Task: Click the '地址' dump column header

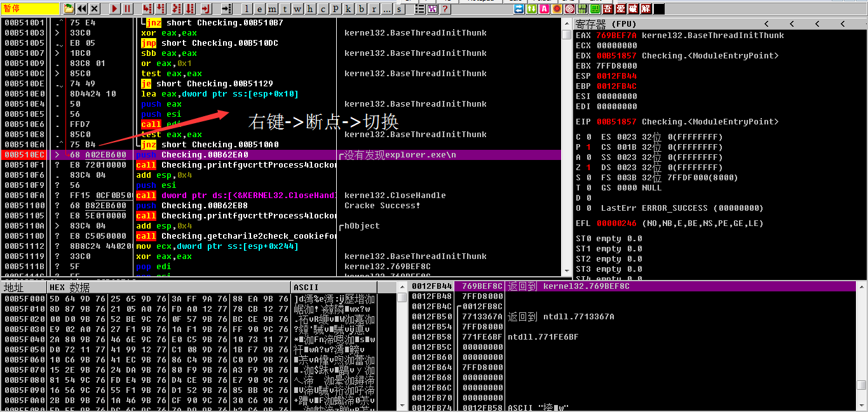Action: coord(24,287)
